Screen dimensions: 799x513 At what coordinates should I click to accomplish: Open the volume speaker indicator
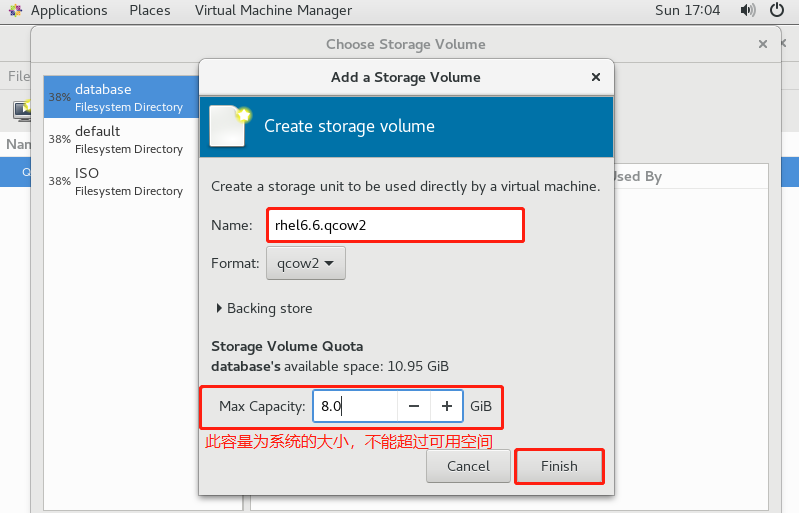pyautogui.click(x=748, y=11)
